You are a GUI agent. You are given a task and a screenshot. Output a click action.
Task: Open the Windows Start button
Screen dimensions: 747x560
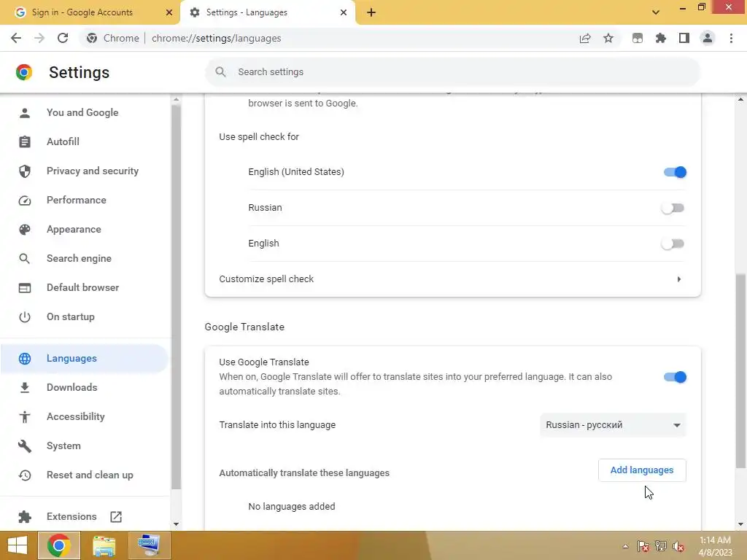18,545
